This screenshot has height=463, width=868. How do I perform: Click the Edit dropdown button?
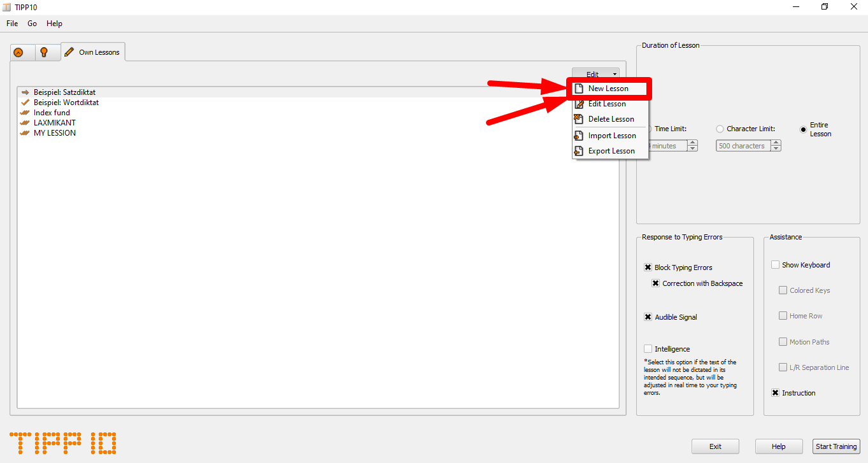click(595, 74)
